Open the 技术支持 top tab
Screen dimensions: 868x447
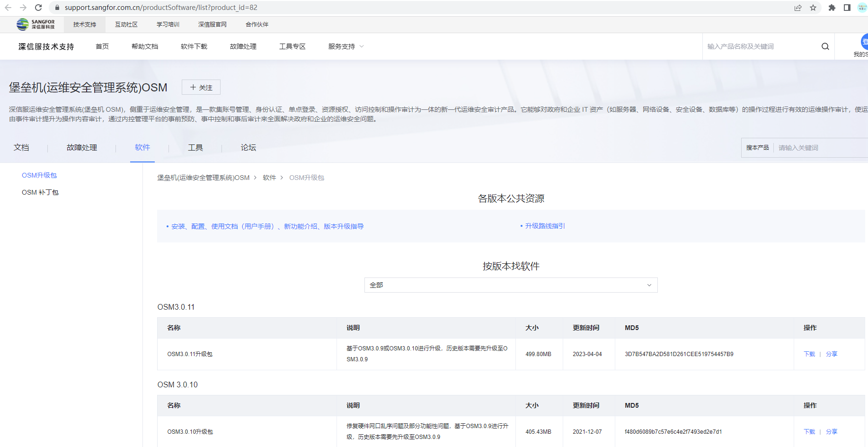point(85,25)
